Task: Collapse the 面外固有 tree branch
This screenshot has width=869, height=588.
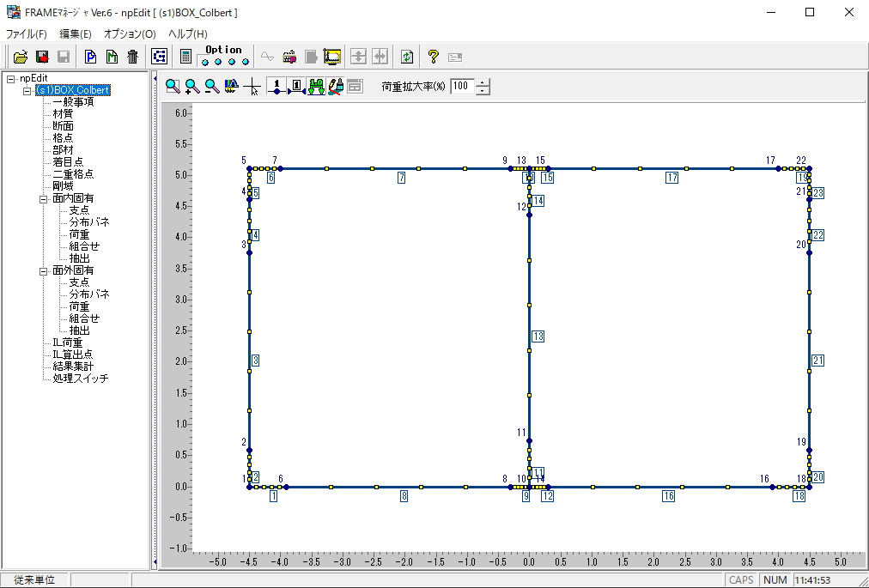Action: (x=44, y=271)
